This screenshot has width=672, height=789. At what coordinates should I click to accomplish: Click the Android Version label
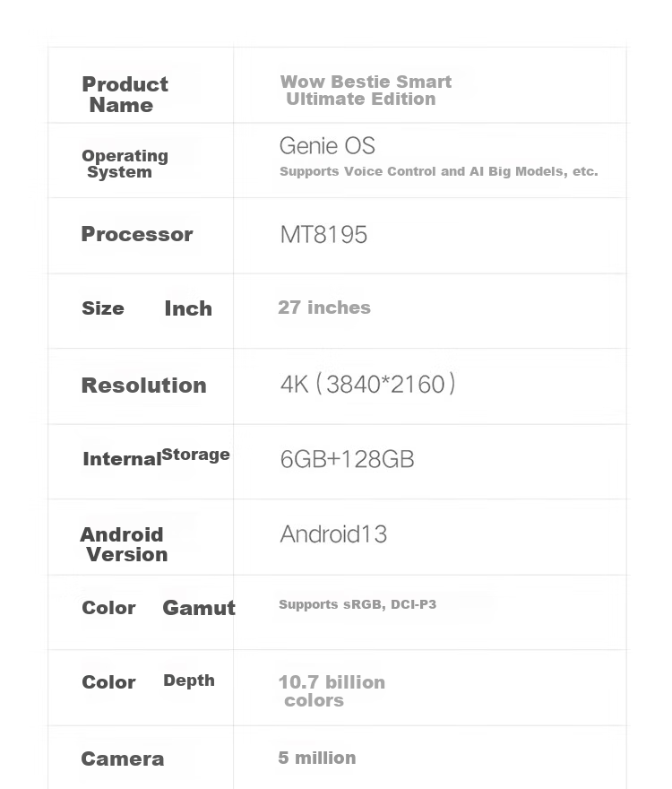(x=124, y=544)
